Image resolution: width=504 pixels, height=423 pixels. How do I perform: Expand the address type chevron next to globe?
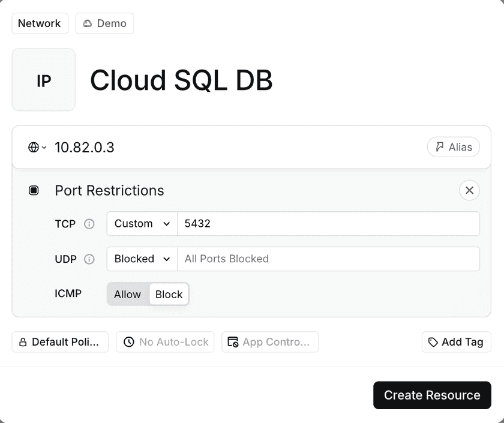(44, 148)
